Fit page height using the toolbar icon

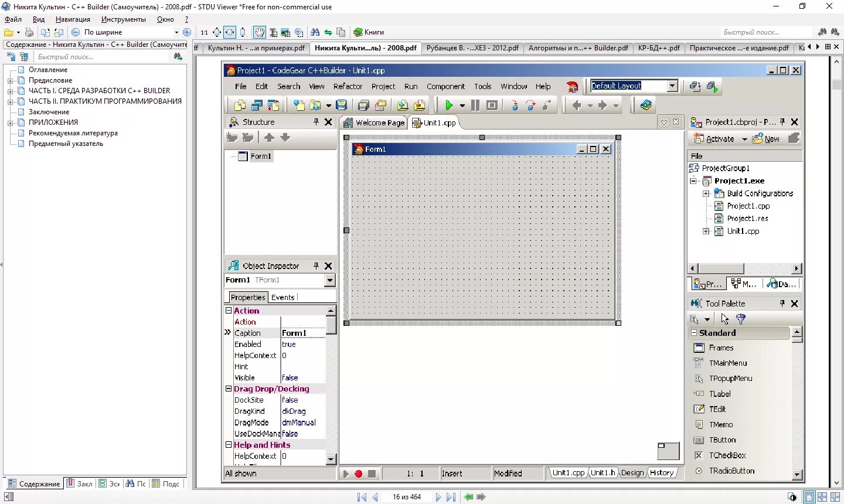click(x=243, y=32)
